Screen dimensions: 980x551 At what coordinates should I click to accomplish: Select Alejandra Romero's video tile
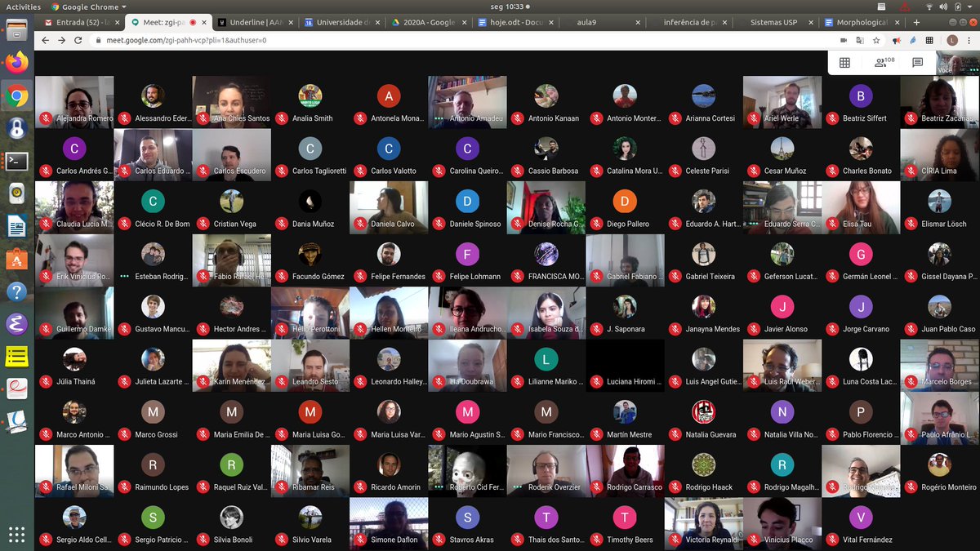coord(74,102)
